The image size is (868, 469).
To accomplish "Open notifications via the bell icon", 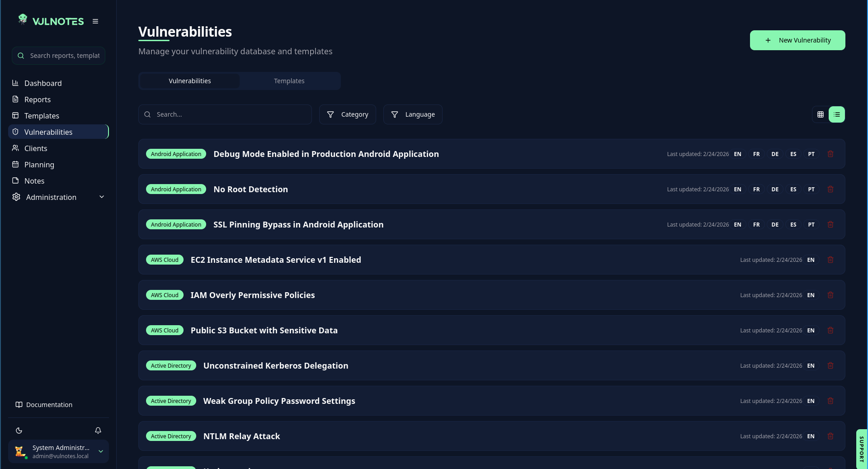I will (x=98, y=431).
